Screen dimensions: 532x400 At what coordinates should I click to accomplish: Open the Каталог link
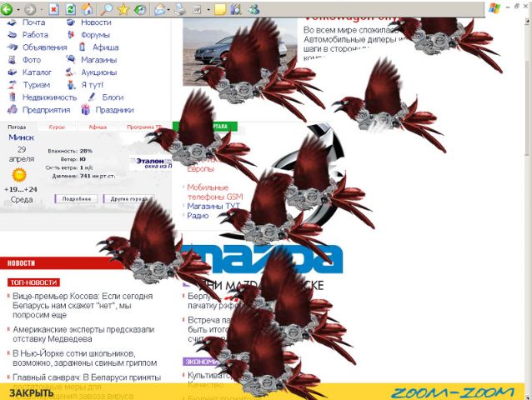(37, 72)
